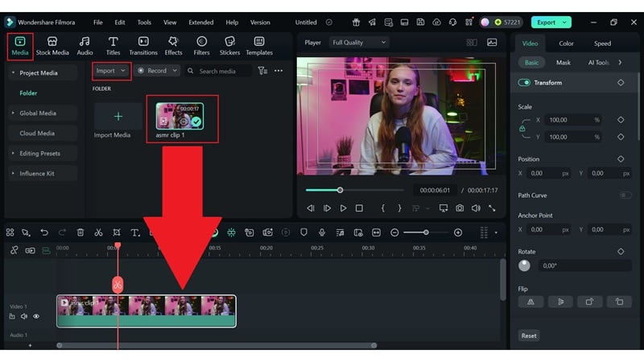The height and width of the screenshot is (362, 644).
Task: Zoom out the timeline with minus icon
Action: point(394,232)
